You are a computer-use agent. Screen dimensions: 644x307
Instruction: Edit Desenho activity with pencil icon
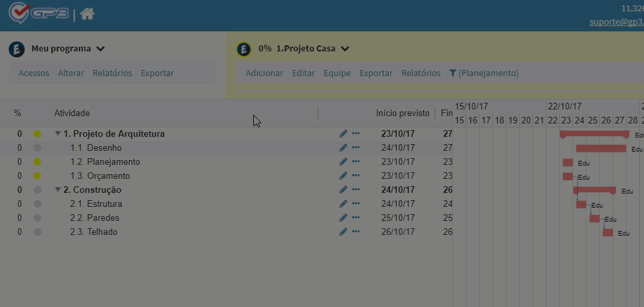tap(343, 147)
